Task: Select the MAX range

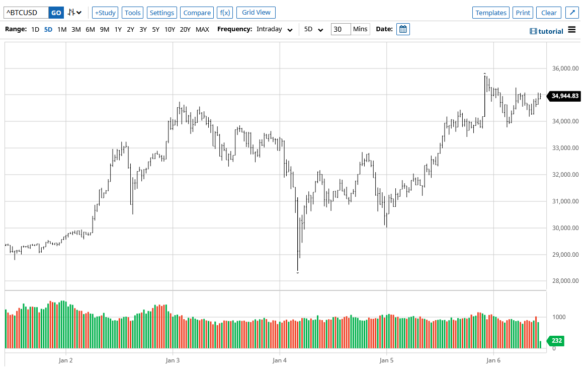Action: [x=202, y=29]
